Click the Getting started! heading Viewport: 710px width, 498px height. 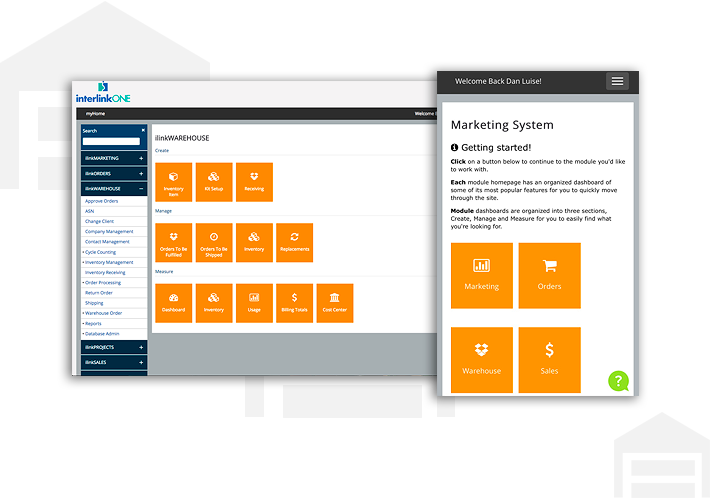[491, 148]
